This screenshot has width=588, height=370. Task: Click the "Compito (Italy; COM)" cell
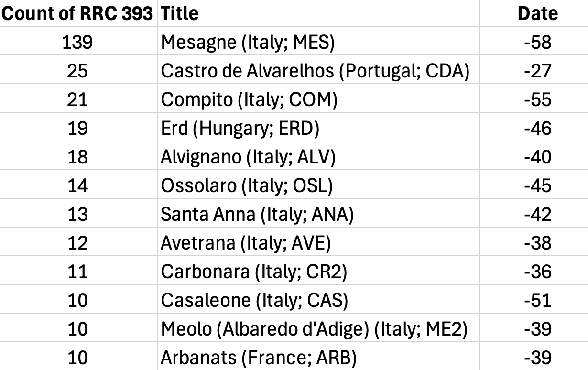pyautogui.click(x=249, y=100)
